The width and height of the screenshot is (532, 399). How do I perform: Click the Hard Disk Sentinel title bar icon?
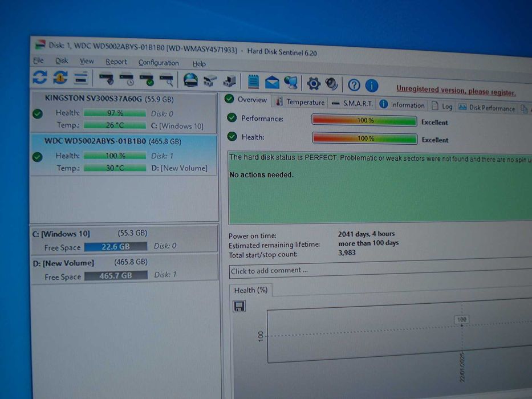(40, 44)
